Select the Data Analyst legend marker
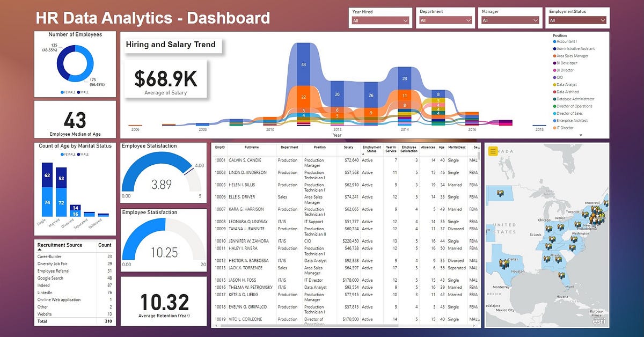The width and height of the screenshot is (644, 337). click(554, 84)
